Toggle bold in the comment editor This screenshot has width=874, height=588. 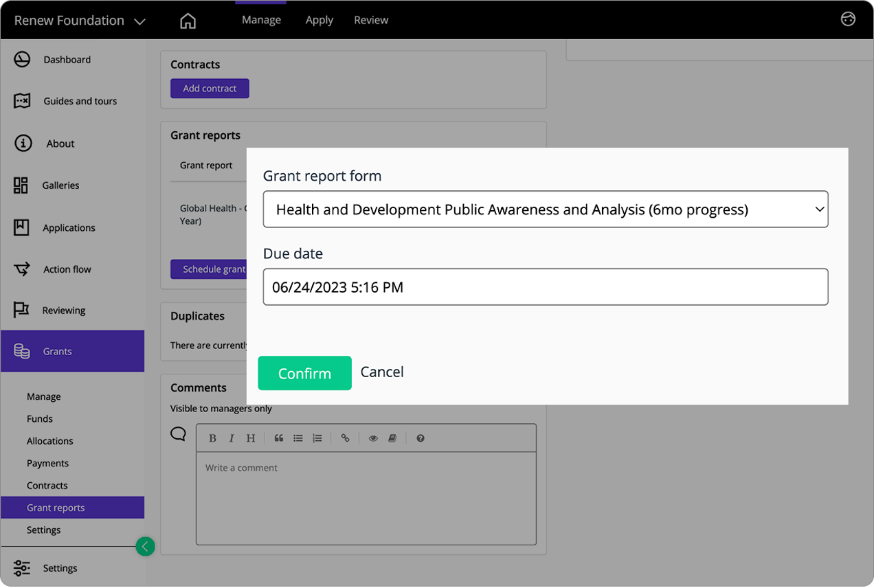[x=212, y=438]
